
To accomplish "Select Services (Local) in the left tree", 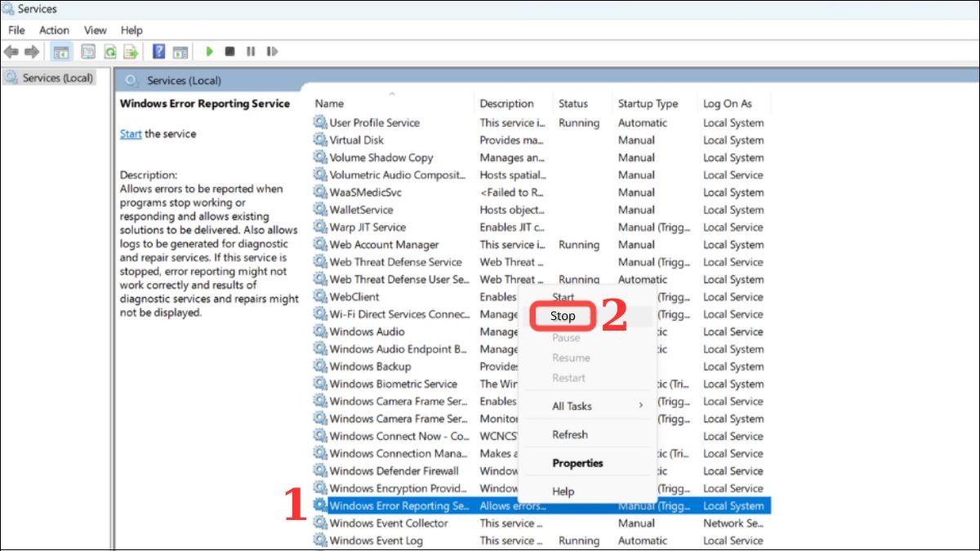I will 58,78.
